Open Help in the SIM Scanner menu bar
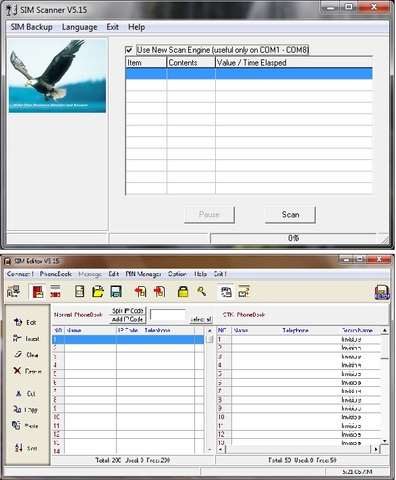Image resolution: width=396 pixels, height=480 pixels. (x=137, y=27)
